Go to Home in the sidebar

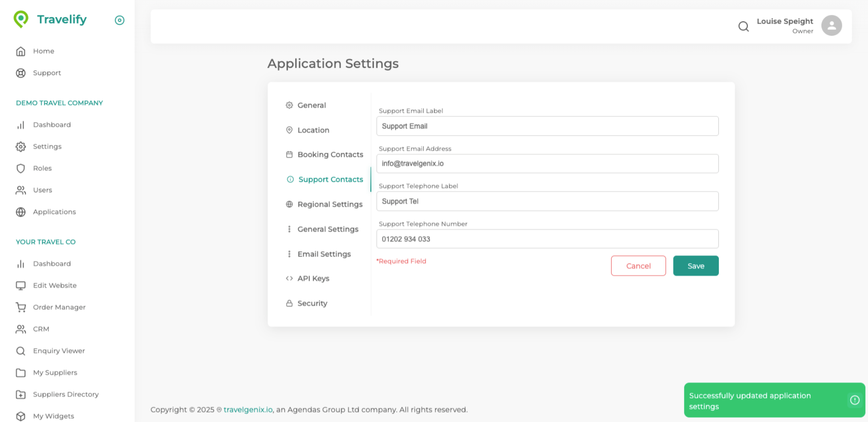tap(43, 51)
